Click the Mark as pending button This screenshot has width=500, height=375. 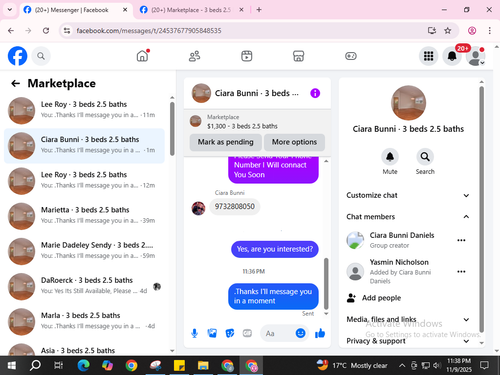[x=225, y=142]
